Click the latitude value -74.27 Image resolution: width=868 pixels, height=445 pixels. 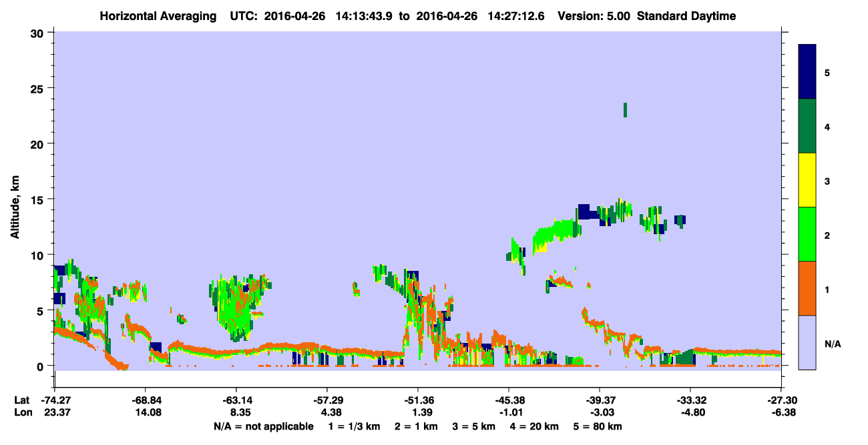[55, 400]
